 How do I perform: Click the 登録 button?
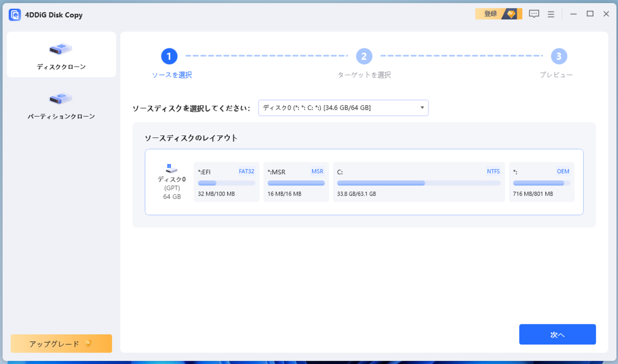[490, 13]
